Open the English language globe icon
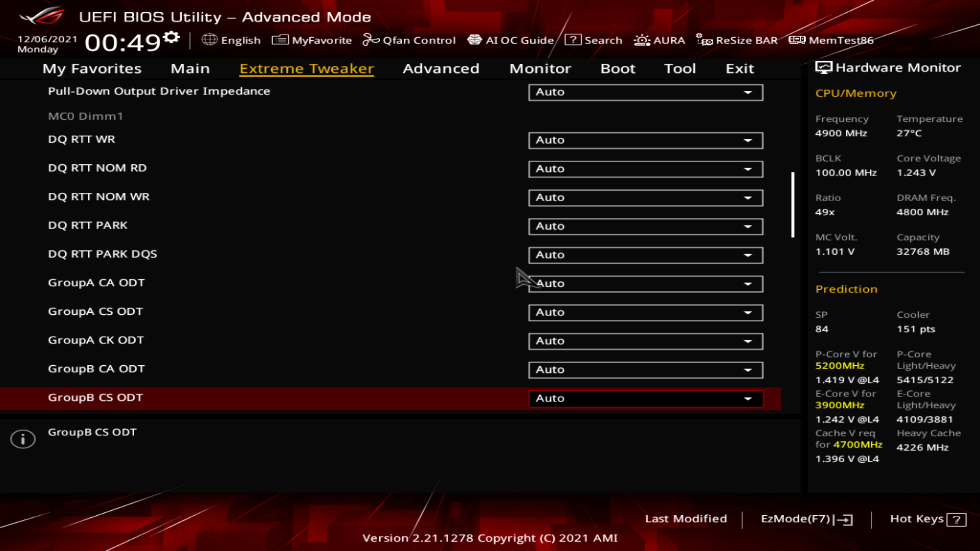The image size is (980, 551). click(x=209, y=40)
